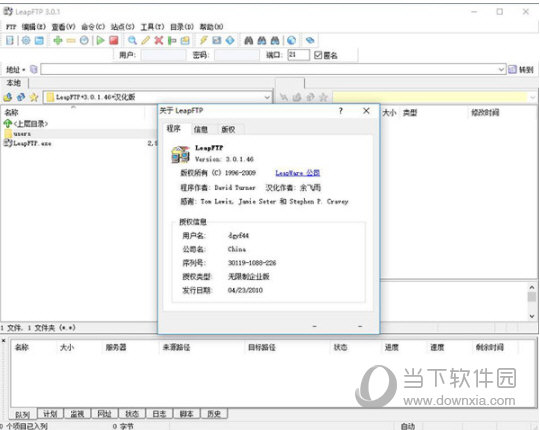Click the 转到 go button
This screenshot has height=430, width=540.
pos(521,70)
